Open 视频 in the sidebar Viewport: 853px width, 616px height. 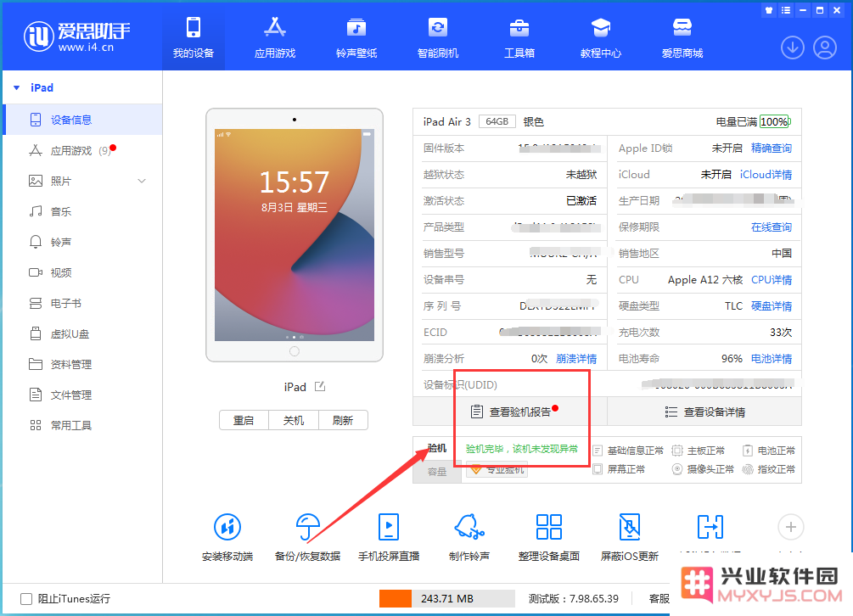82,272
